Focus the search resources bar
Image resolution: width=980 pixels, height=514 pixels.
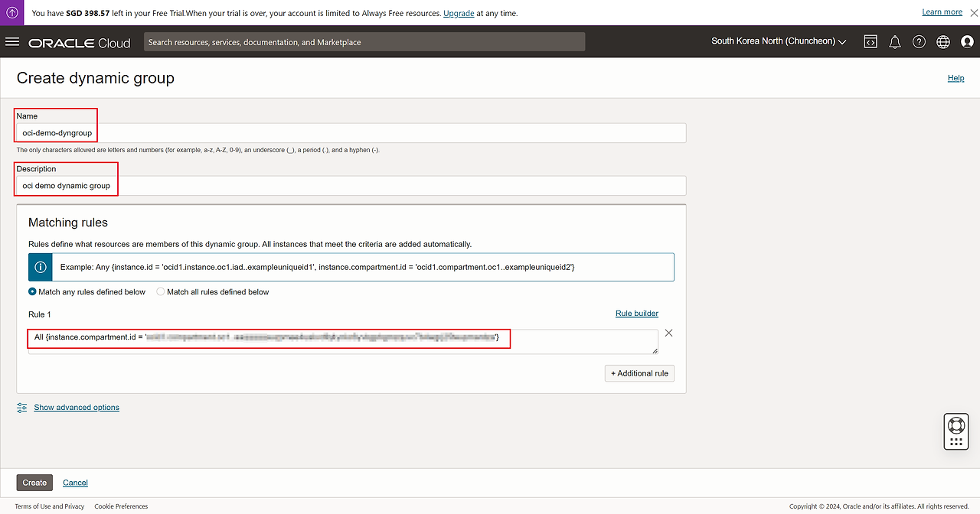[x=364, y=42]
